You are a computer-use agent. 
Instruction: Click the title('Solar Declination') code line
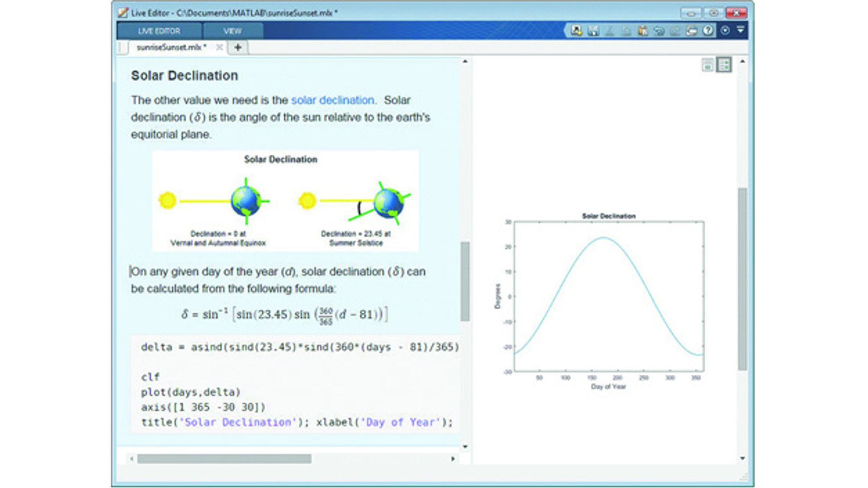(x=296, y=422)
